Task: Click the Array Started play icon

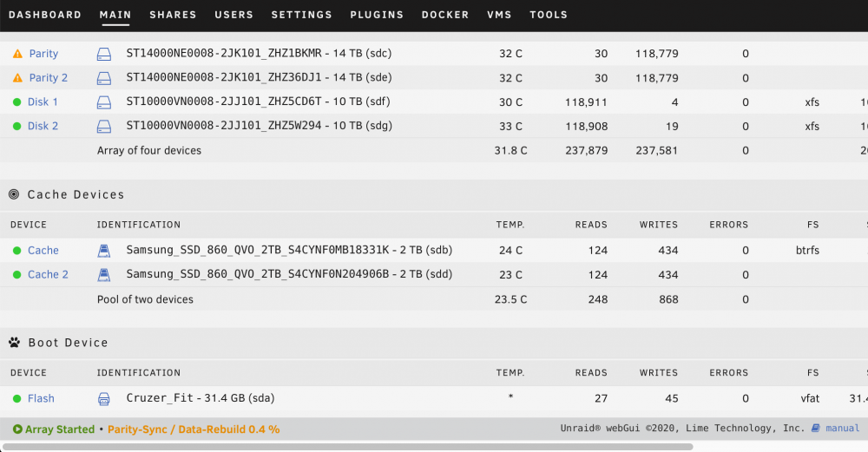Action: click(x=17, y=429)
